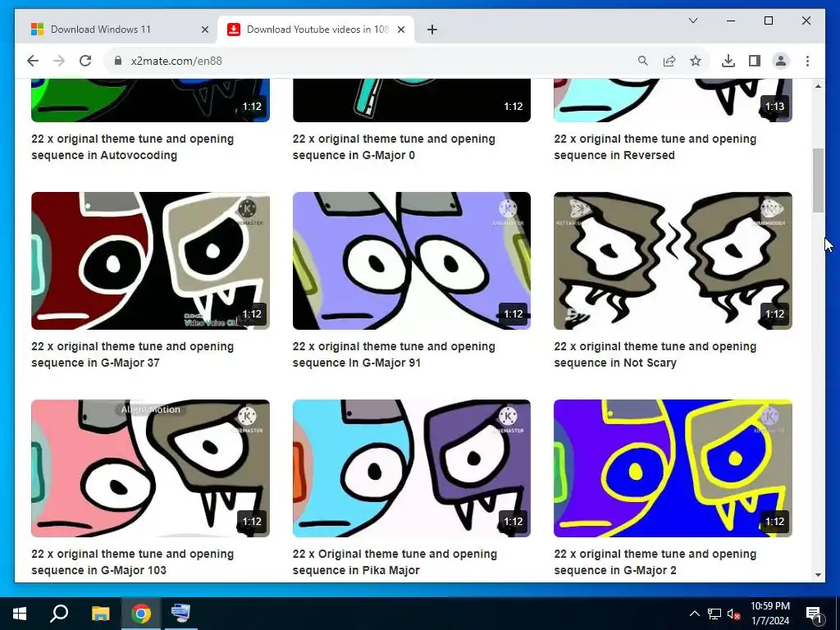Open a new tab with plus button
The height and width of the screenshot is (630, 840).
432,30
